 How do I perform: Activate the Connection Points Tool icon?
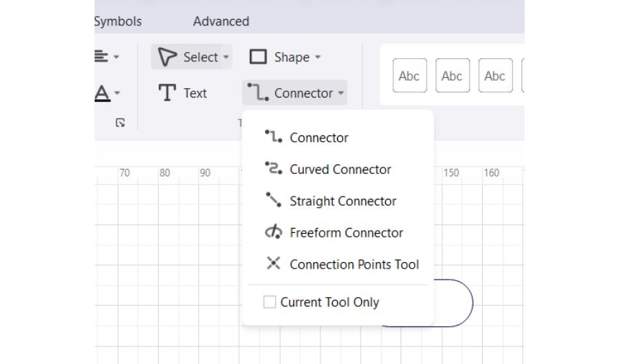(273, 264)
